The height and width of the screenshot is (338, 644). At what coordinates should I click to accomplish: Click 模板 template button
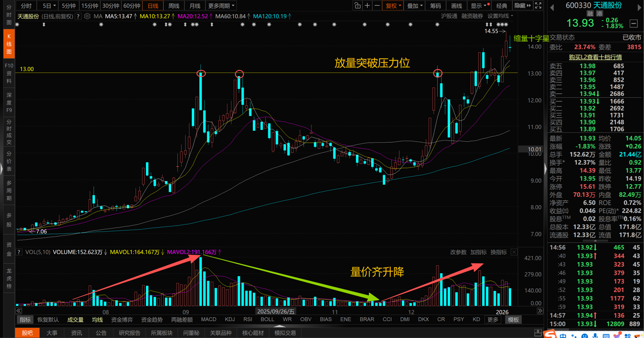coord(513,320)
